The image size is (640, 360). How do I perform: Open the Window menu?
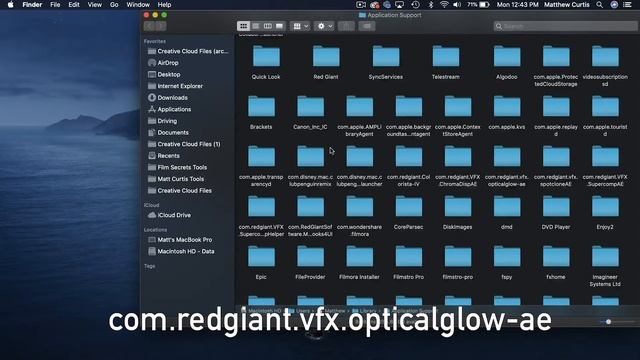(138, 5)
